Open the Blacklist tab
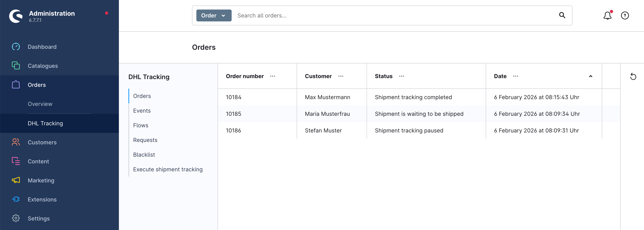Screen dimensions: 644x230 pyautogui.click(x=144, y=155)
